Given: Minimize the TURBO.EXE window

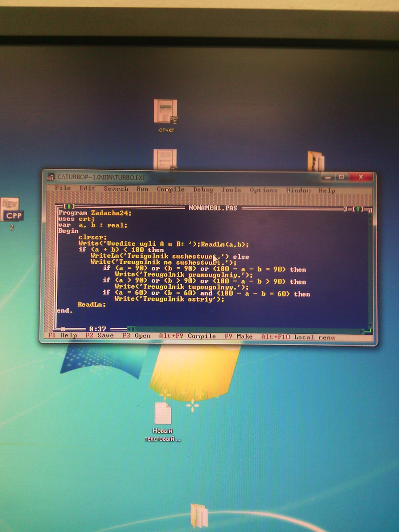Looking at the screenshot, I should [328, 176].
